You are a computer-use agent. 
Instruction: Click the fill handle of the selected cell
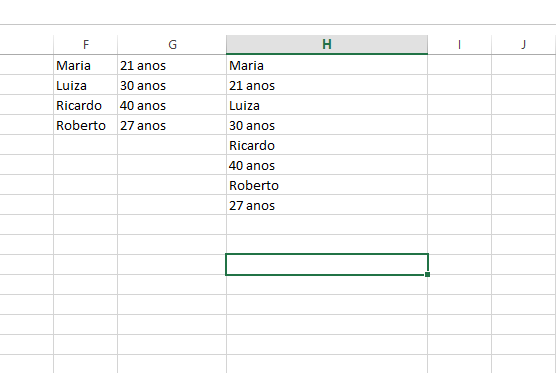tap(427, 274)
